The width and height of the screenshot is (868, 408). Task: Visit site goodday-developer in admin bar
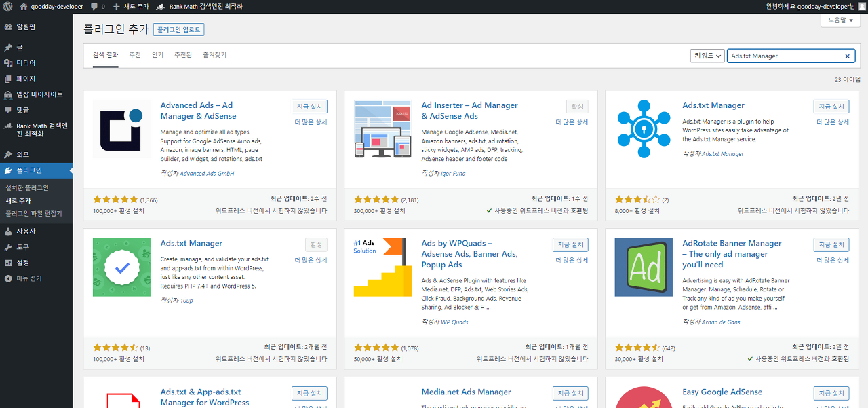[x=52, y=6]
